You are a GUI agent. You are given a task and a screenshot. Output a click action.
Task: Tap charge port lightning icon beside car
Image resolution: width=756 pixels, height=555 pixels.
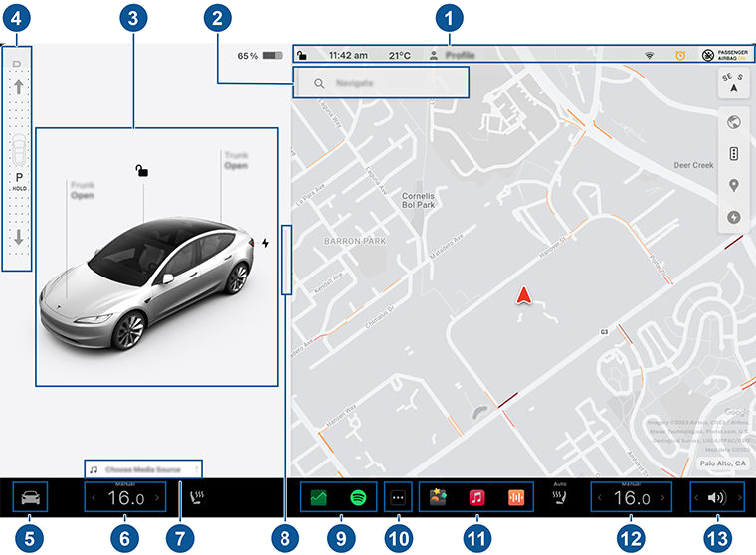(x=265, y=243)
